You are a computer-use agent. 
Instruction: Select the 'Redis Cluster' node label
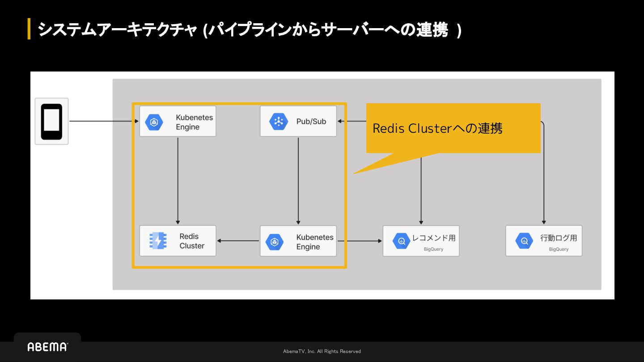click(x=192, y=241)
